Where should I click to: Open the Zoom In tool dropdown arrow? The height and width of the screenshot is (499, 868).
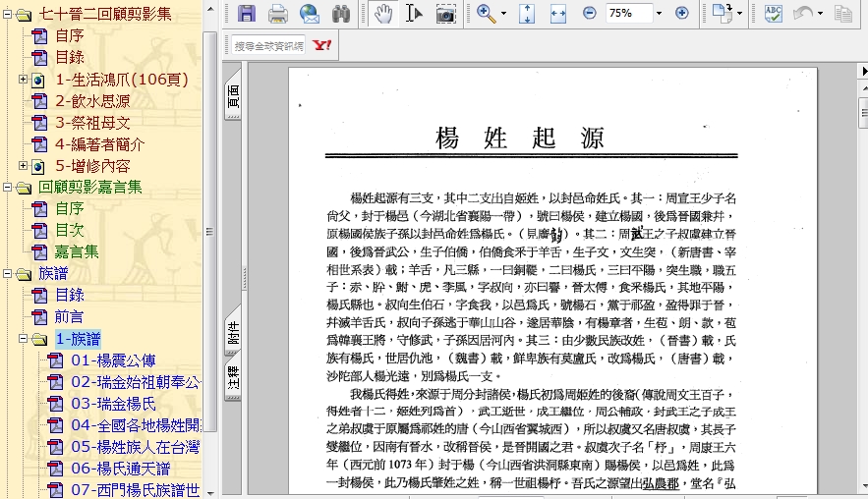coord(504,14)
